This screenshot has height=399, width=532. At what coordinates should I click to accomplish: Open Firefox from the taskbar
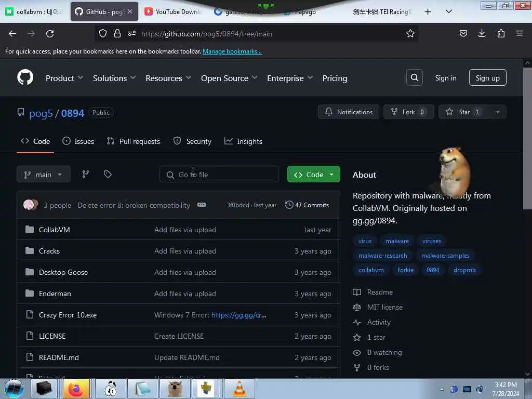(76, 389)
